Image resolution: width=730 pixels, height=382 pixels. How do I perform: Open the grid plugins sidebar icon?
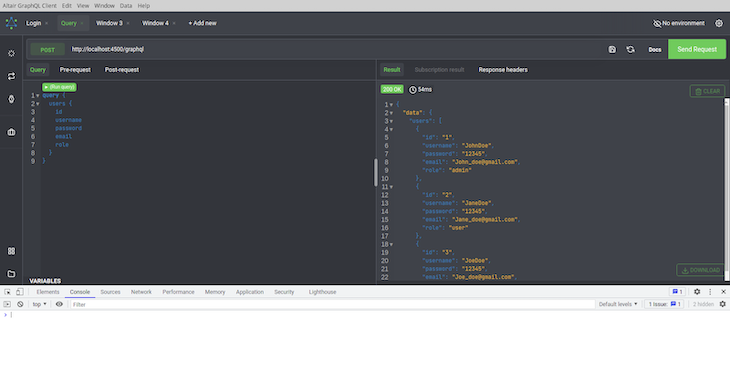11,251
